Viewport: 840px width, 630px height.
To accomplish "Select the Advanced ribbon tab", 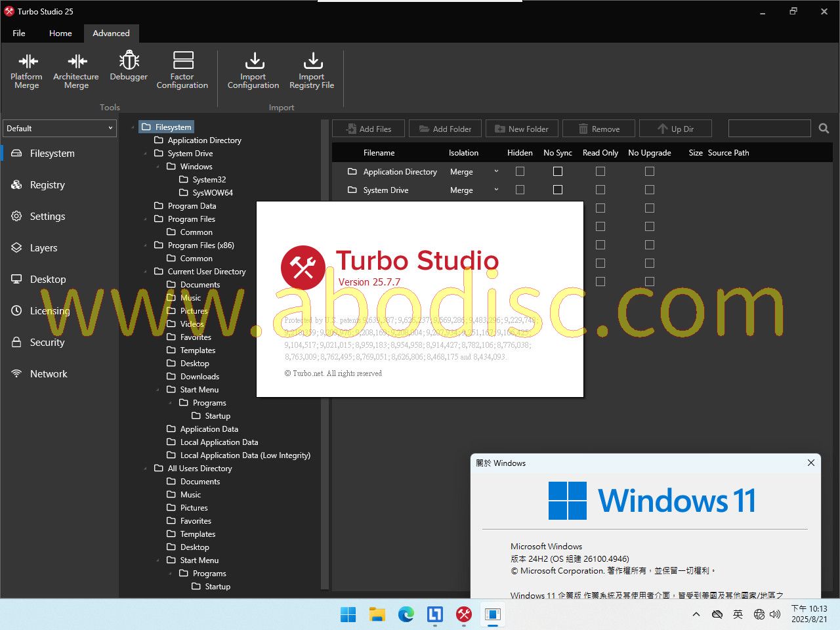I will tap(111, 33).
